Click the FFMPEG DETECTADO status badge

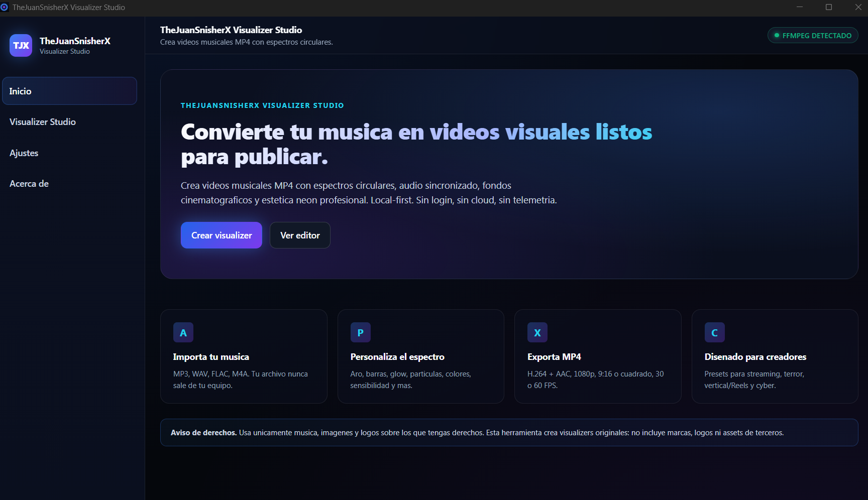tap(813, 35)
